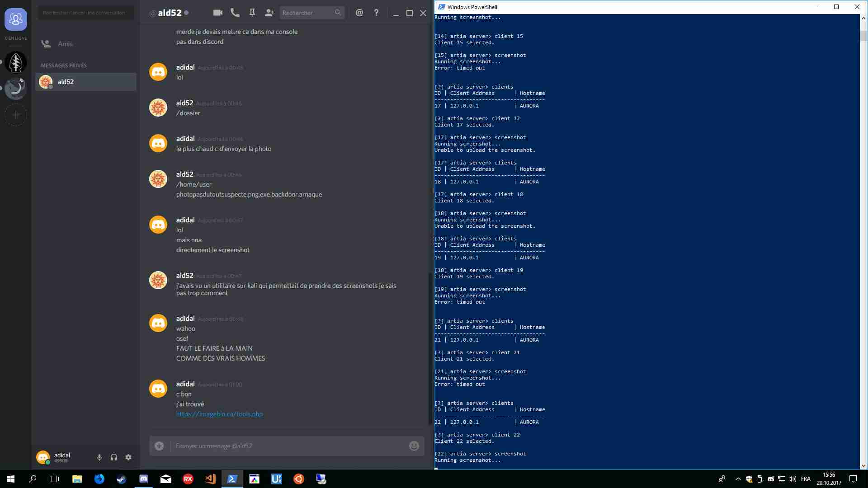Start a voice call in Discord

pyautogui.click(x=235, y=13)
